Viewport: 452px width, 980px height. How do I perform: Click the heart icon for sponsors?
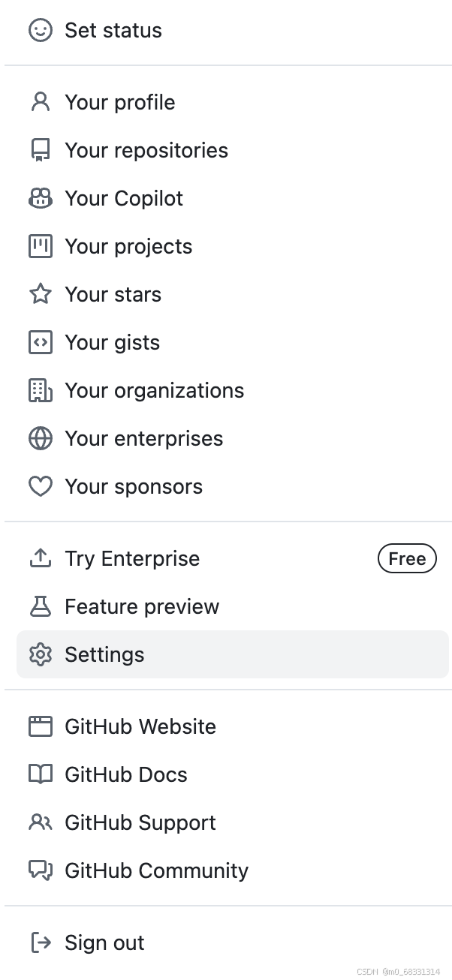click(x=41, y=486)
